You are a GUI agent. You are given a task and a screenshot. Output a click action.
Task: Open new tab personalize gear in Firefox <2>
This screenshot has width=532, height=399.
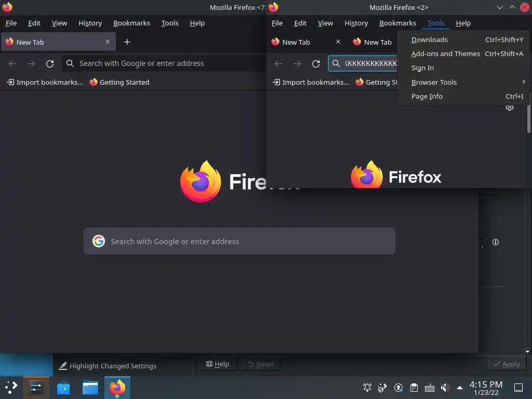tap(509, 108)
